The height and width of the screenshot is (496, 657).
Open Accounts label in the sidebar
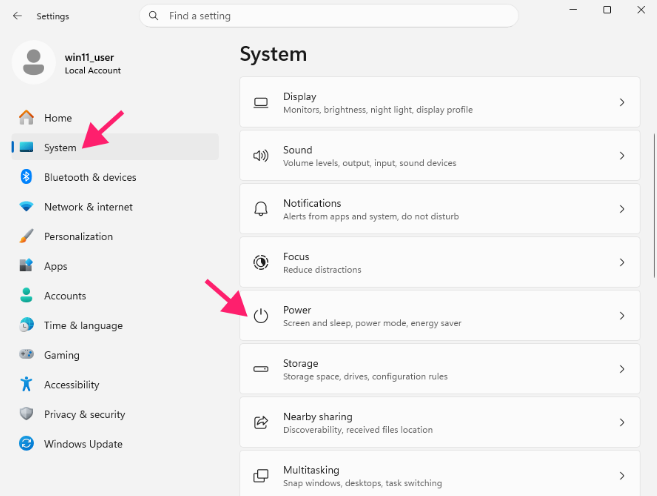coord(65,296)
